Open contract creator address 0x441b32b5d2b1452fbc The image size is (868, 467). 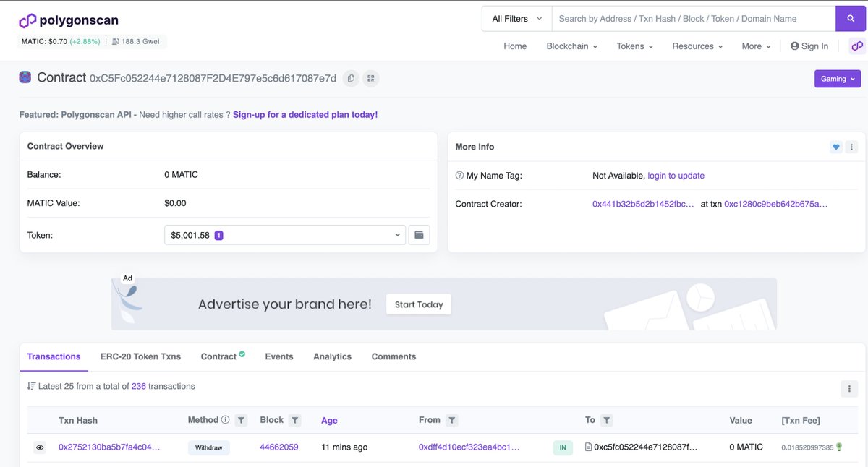pyautogui.click(x=643, y=205)
